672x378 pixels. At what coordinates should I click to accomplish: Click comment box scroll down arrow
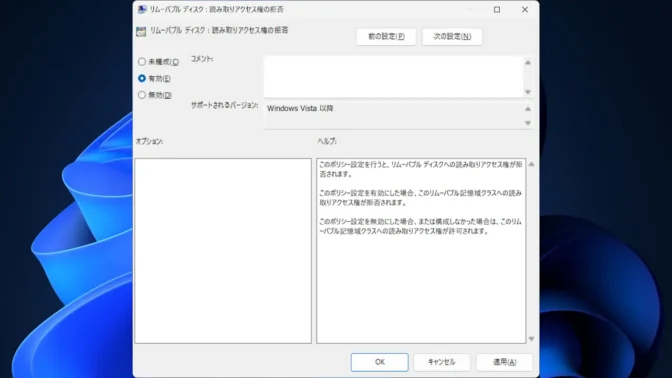(x=528, y=92)
